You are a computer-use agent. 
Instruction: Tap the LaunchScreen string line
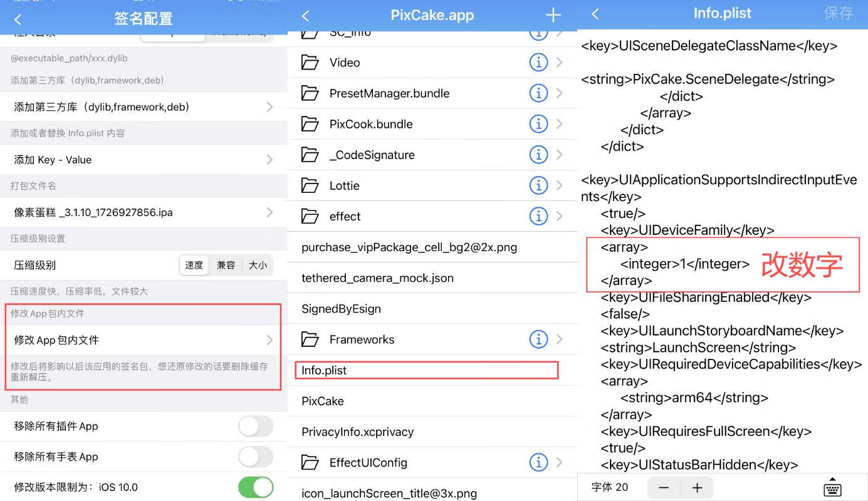click(x=698, y=348)
